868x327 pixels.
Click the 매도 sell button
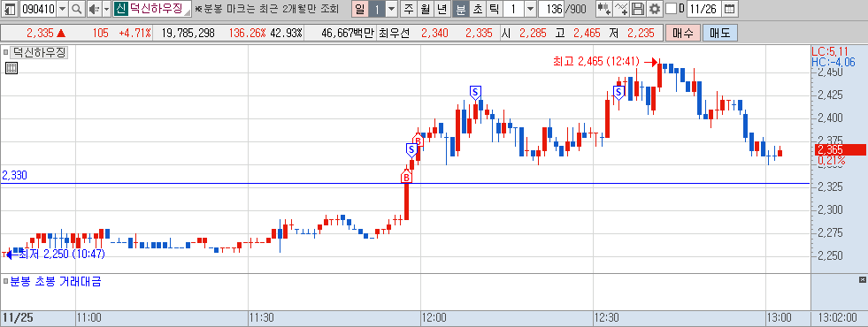click(x=719, y=34)
